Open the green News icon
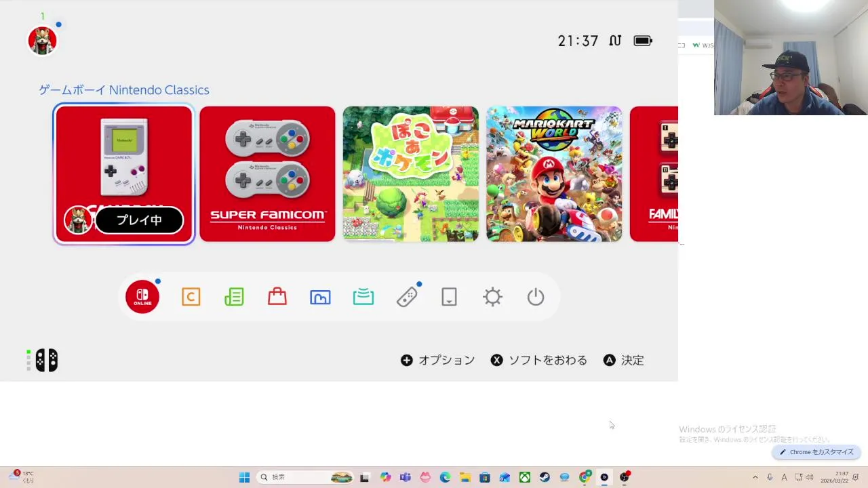The image size is (868, 488). point(234,297)
